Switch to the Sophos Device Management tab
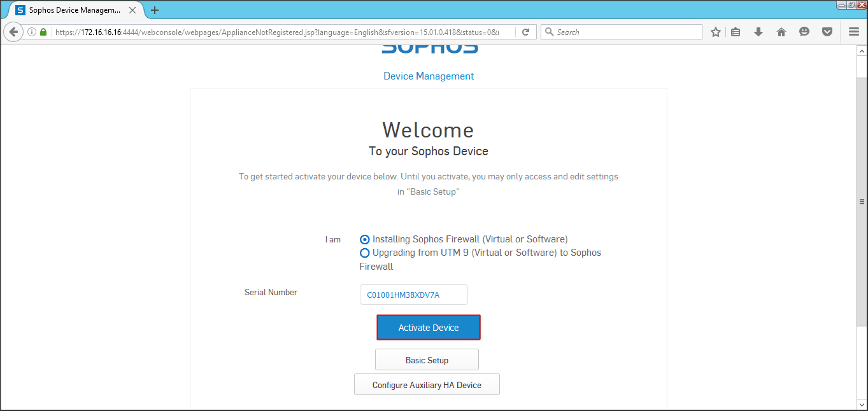Screen dimensions: 868x411 [x=73, y=10]
